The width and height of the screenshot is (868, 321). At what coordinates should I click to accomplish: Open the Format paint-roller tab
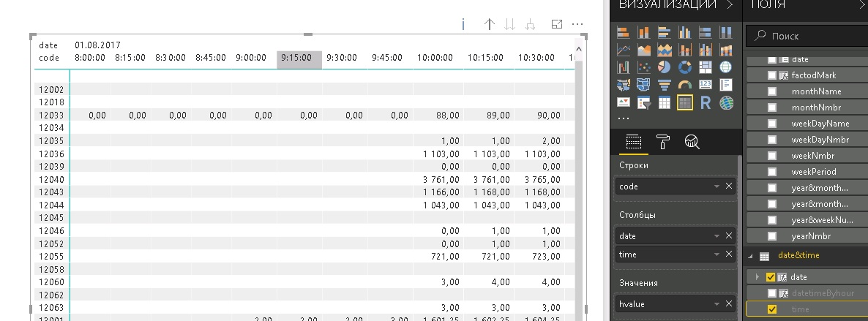[x=663, y=143]
